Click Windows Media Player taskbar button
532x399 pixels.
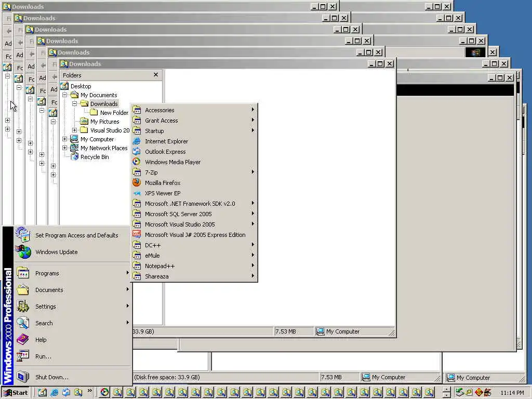(x=104, y=393)
